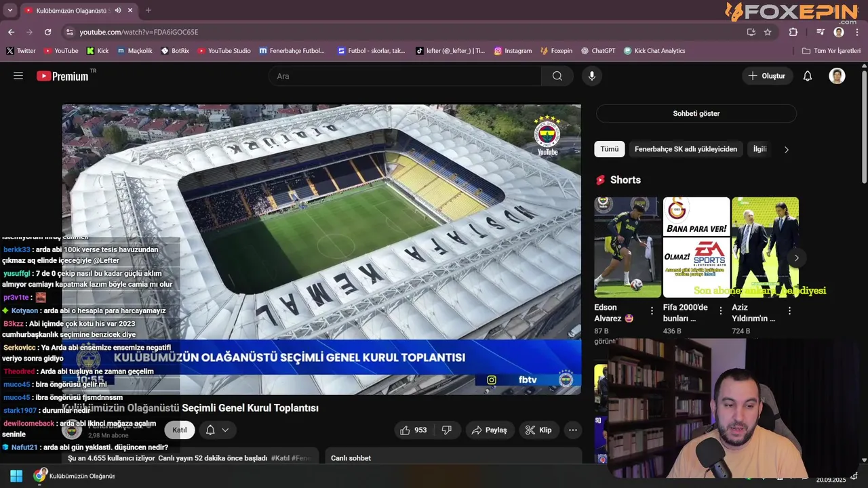
Task: Open Chrome menu three dots
Action: click(x=857, y=32)
